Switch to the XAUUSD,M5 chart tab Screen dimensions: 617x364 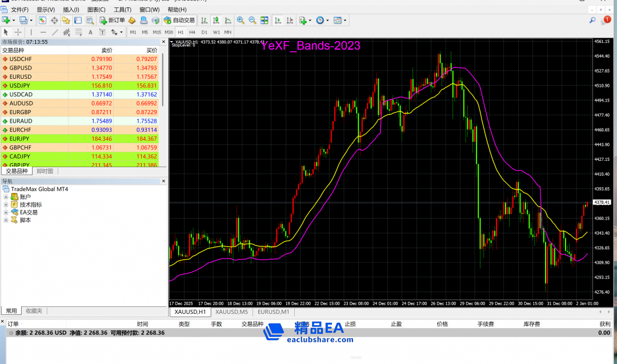[231, 312]
